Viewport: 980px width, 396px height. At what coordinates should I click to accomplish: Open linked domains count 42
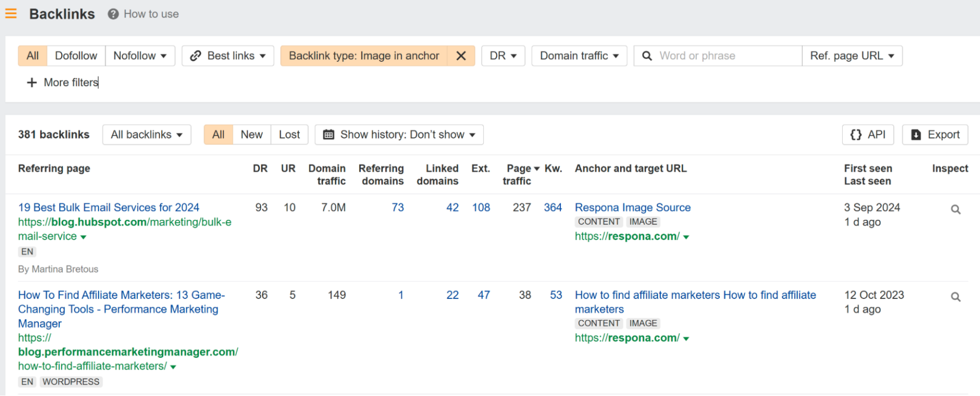point(452,207)
